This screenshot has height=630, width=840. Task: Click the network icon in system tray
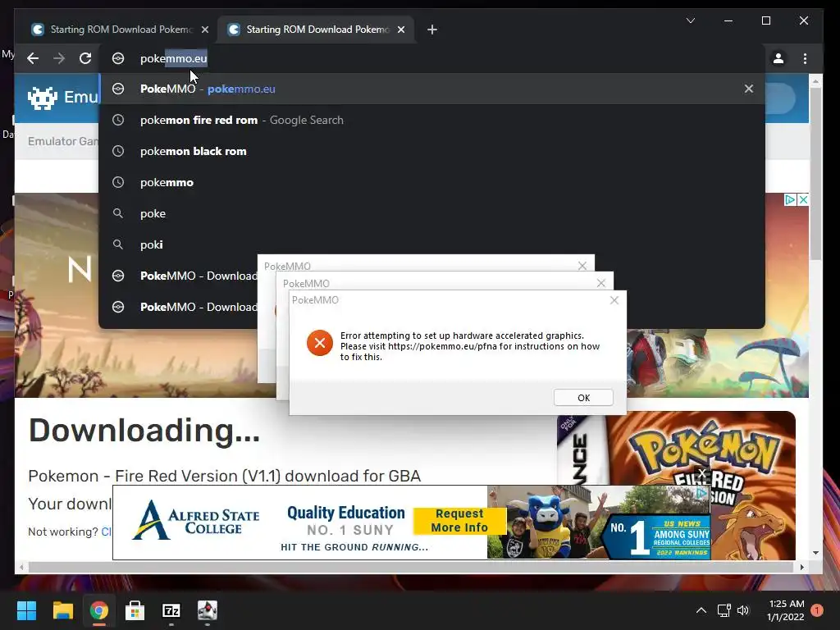724,610
